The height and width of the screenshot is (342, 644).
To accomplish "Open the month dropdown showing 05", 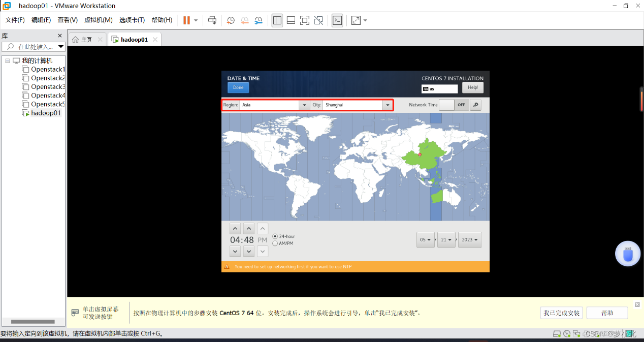I will pos(426,240).
